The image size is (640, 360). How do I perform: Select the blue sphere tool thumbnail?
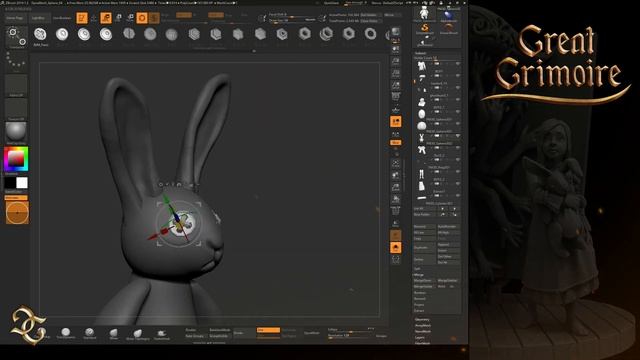coord(449,16)
